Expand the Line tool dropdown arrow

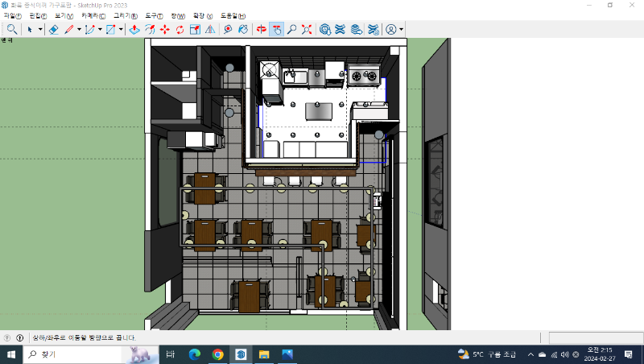coord(79,29)
